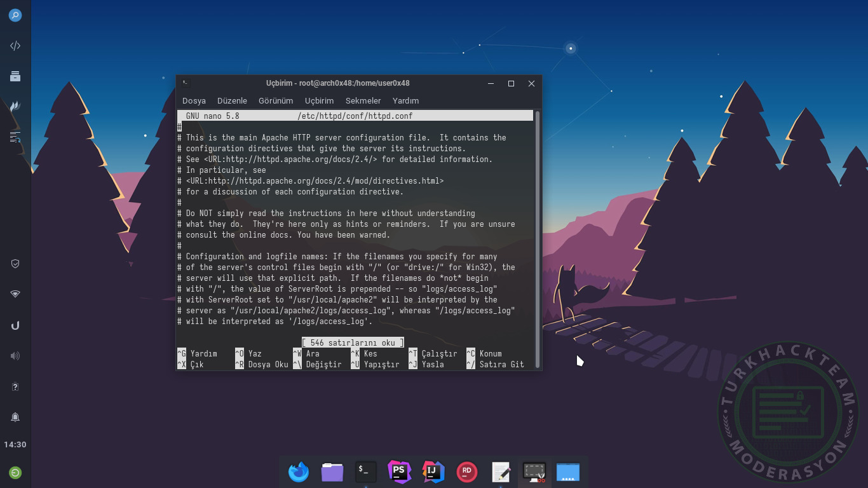Launch the screenshot tool in dock

click(x=534, y=471)
